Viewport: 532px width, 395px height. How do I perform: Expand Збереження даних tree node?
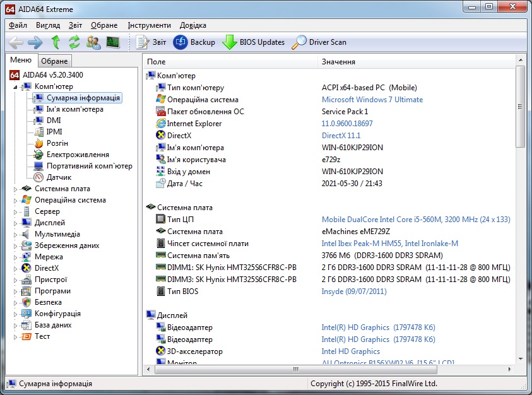(x=15, y=246)
